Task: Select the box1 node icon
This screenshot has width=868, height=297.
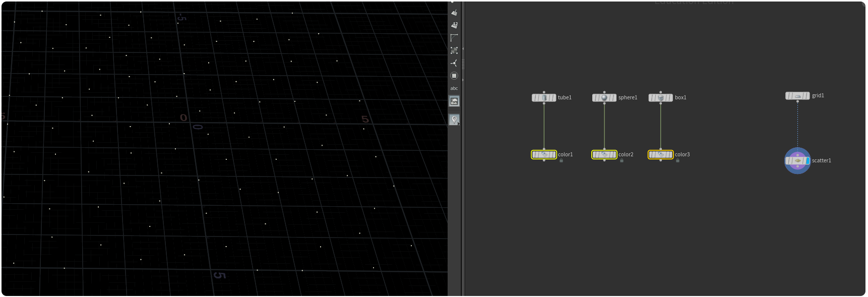Action: [x=661, y=98]
